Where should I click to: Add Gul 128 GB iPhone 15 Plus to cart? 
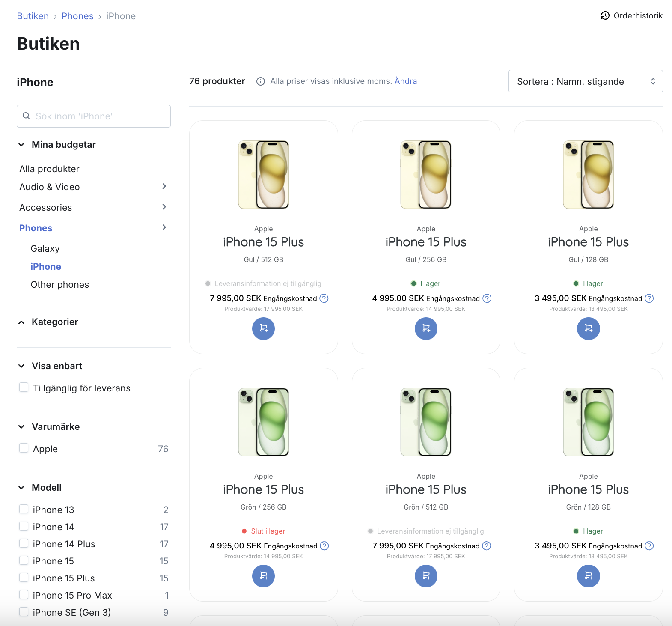point(589,328)
